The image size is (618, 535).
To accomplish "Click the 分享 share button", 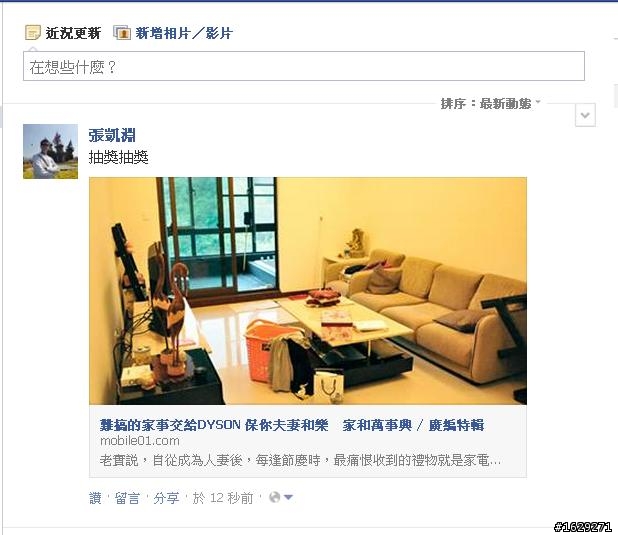I will pos(166,498).
